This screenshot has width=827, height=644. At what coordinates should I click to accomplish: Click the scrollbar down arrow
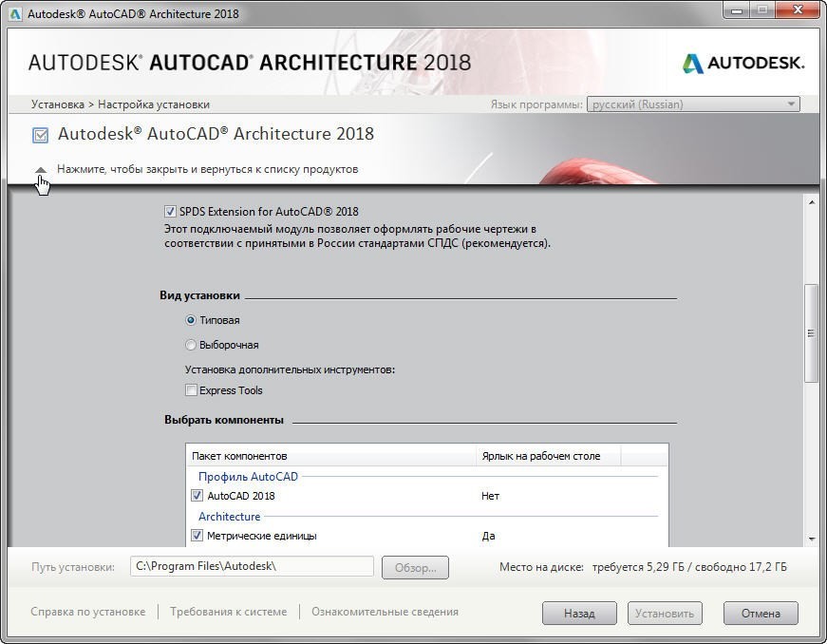(811, 539)
